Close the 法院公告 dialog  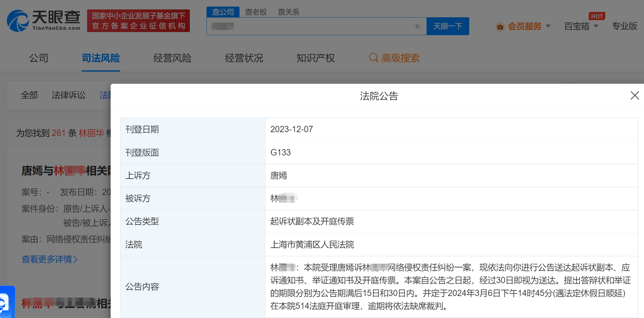pos(635,95)
